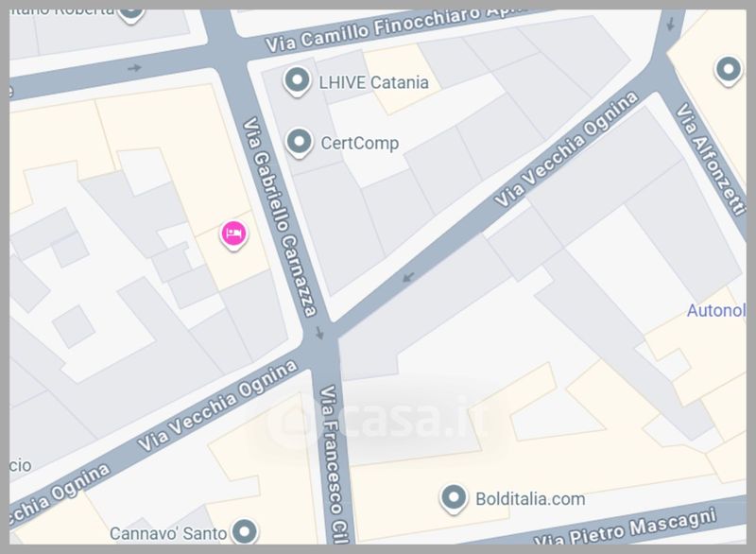Click the Autonol place label
756x554 pixels.
point(716,310)
